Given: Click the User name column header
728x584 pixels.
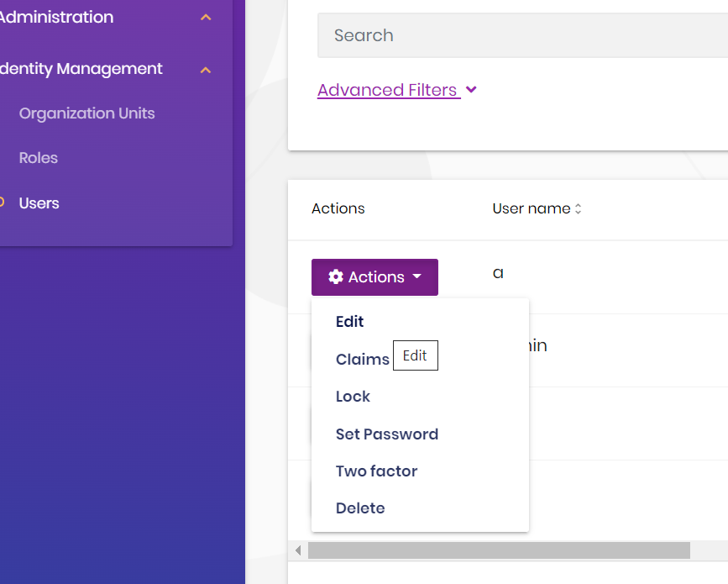Looking at the screenshot, I should [531, 208].
